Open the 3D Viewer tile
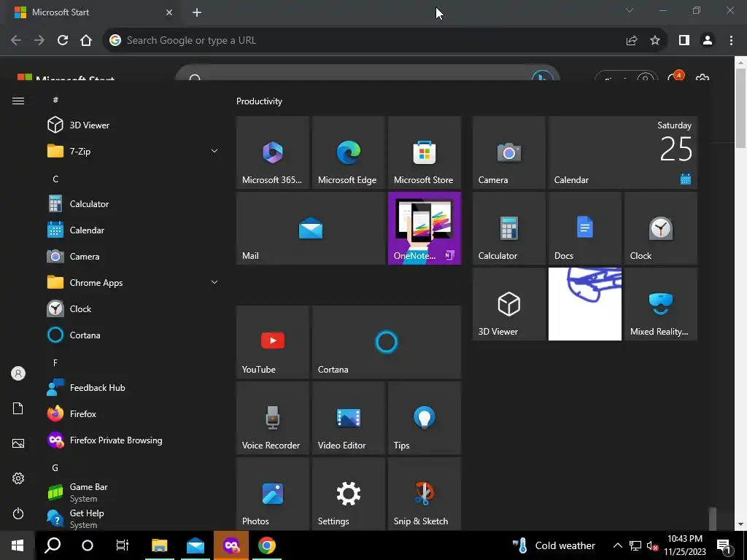747x560 pixels. click(508, 304)
